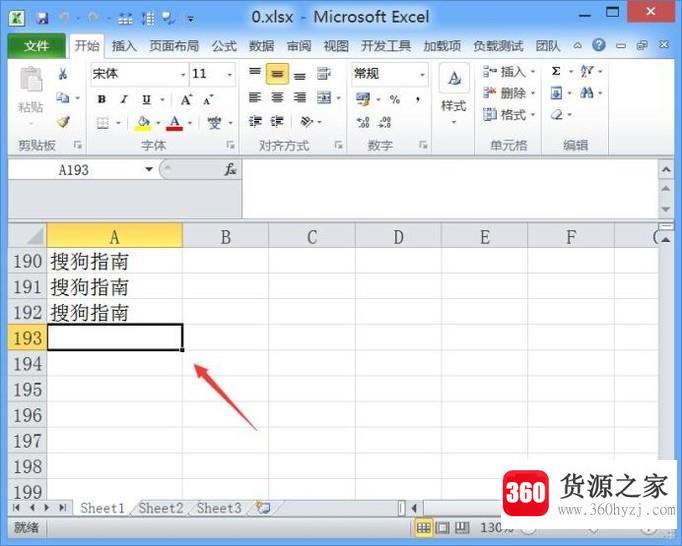Click the Format Painter brush icon
The width and height of the screenshot is (682, 546).
64,121
